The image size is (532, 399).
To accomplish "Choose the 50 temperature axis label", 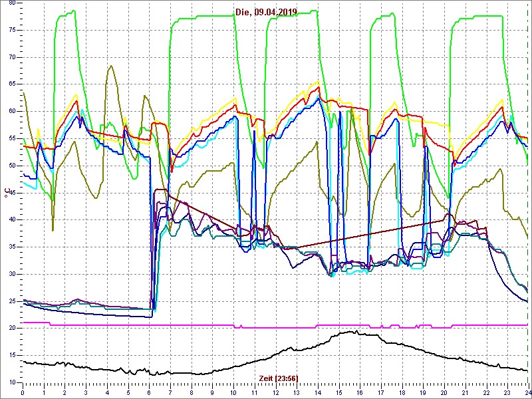I will pyautogui.click(x=11, y=166).
